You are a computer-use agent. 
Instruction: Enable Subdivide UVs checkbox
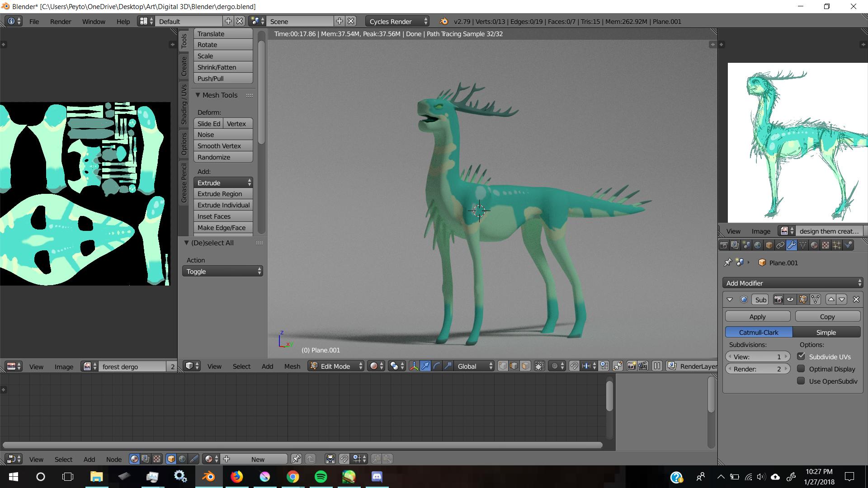pyautogui.click(x=801, y=356)
